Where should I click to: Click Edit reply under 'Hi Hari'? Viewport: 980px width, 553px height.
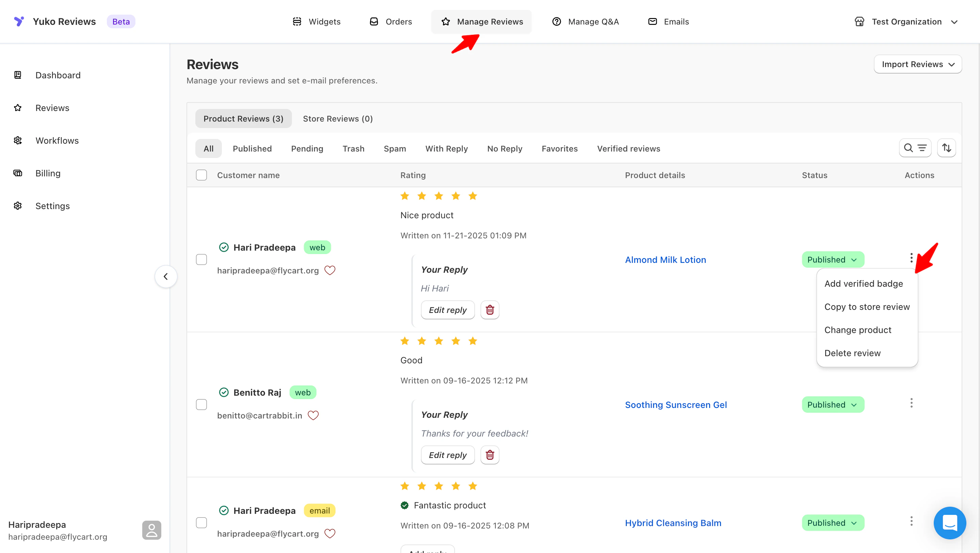point(447,310)
